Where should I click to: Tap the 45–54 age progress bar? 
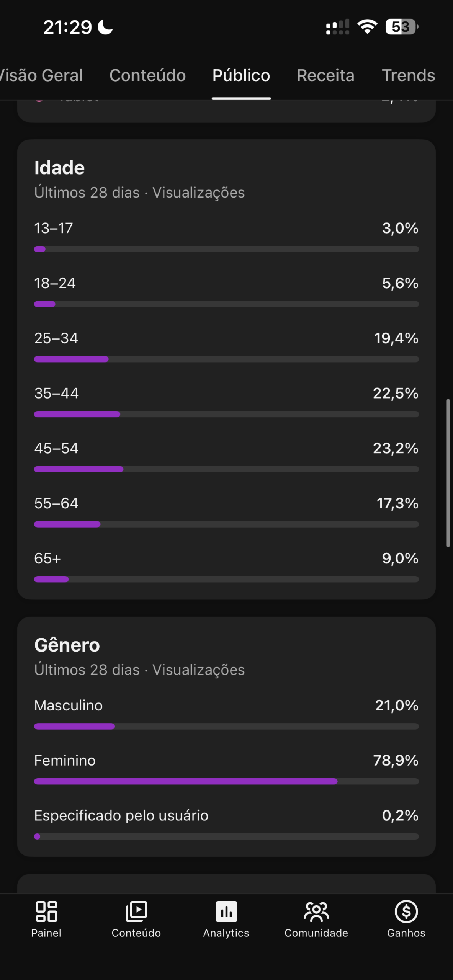pyautogui.click(x=226, y=469)
